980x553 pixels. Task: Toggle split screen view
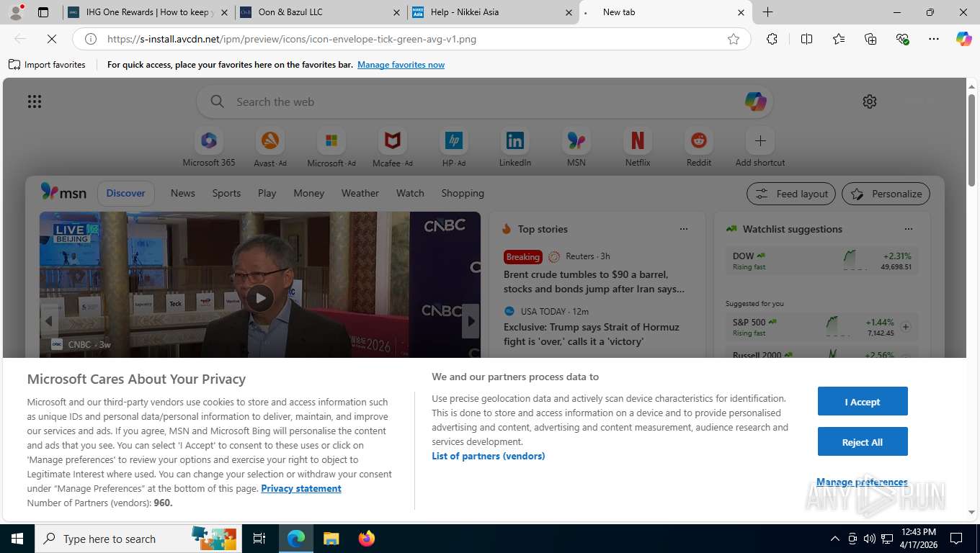(806, 39)
